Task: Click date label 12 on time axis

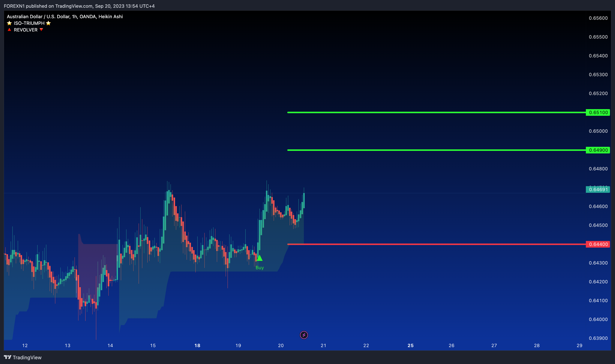Action: (x=25, y=345)
